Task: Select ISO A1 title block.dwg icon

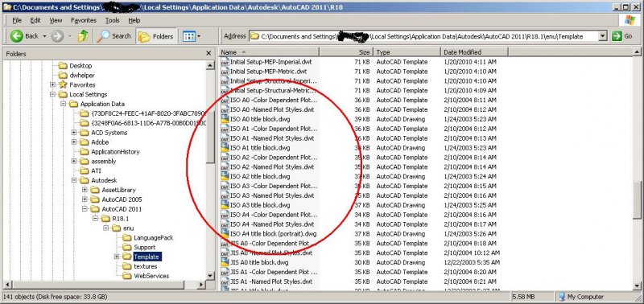Action: 225,148
